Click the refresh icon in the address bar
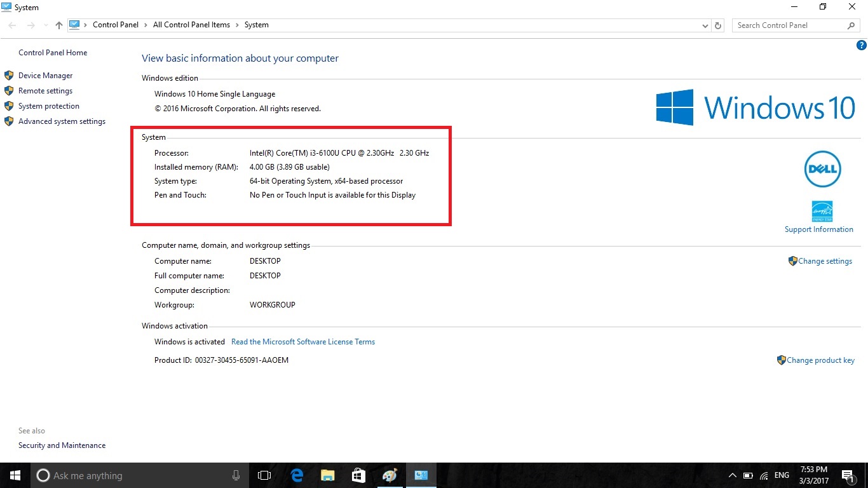The width and height of the screenshot is (868, 488). [717, 25]
